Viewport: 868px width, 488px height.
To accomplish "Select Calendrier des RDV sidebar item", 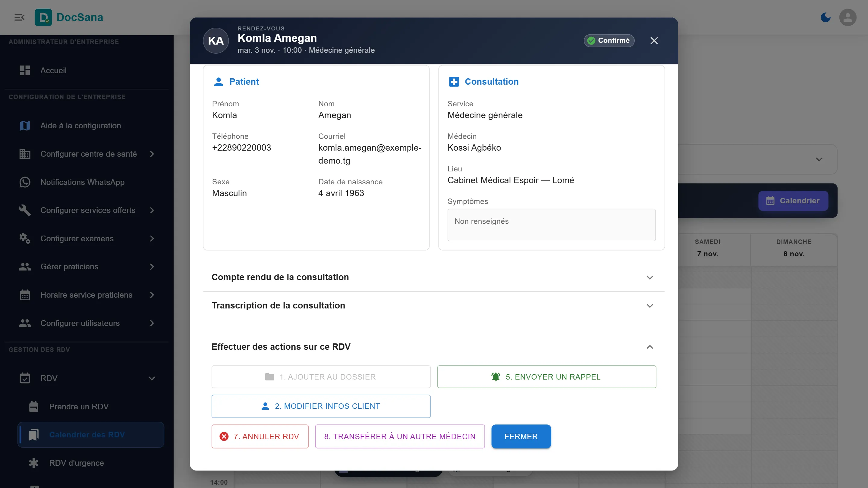I will [91, 435].
